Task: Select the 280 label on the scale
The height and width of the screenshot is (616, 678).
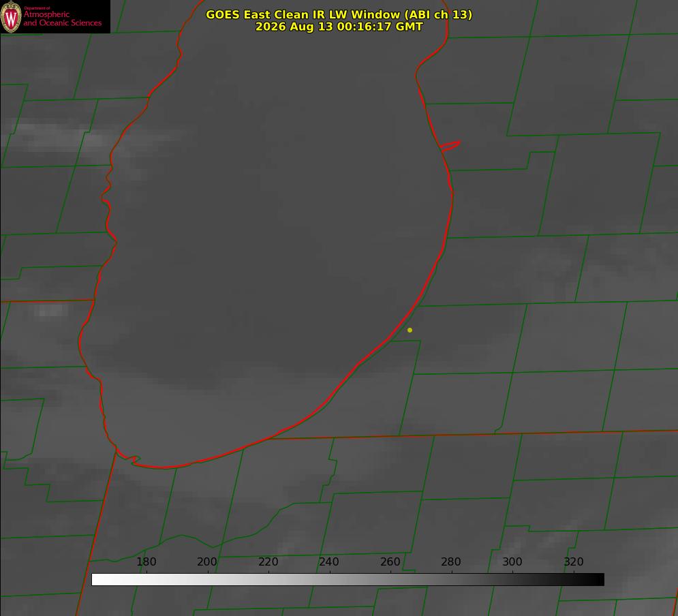Action: pos(451,561)
